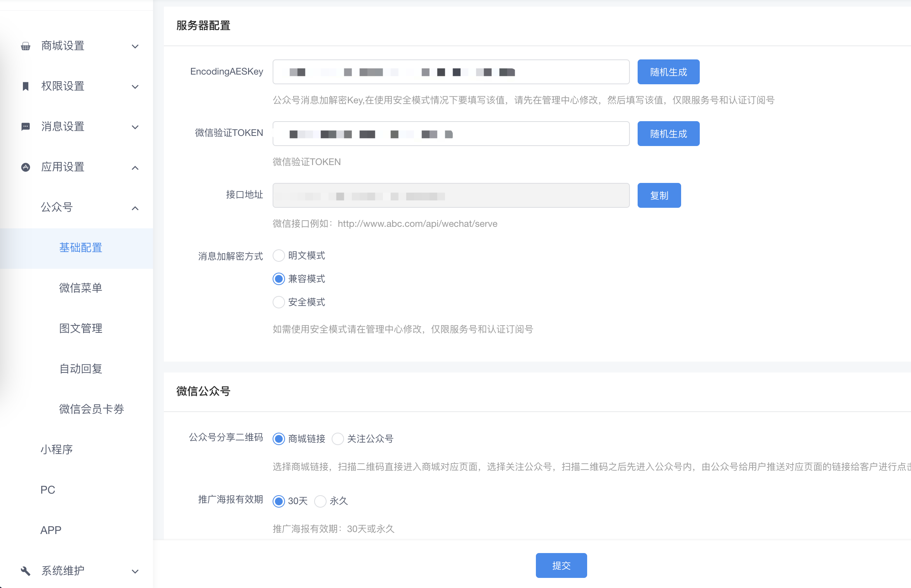Click the 复制 button for 接口地址

pyautogui.click(x=659, y=195)
